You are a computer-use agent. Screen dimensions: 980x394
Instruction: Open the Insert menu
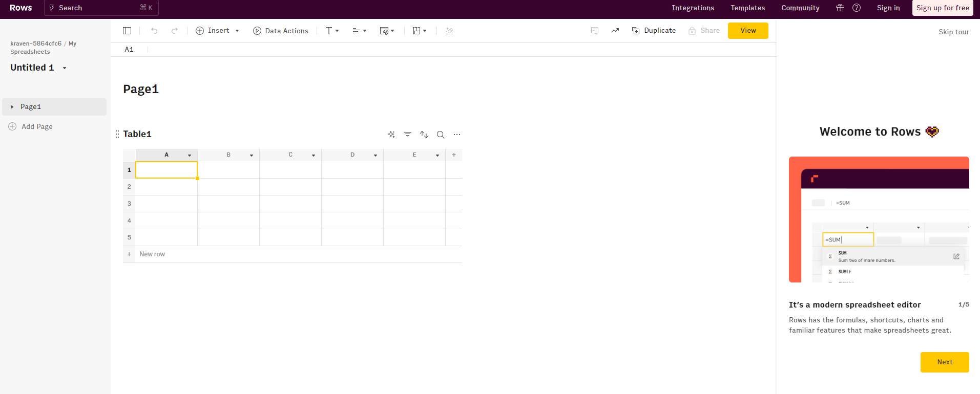(x=217, y=31)
